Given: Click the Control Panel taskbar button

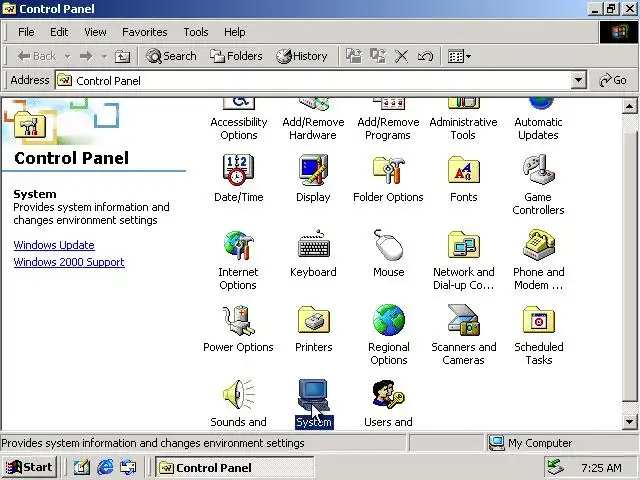Looking at the screenshot, I should coord(234,467).
